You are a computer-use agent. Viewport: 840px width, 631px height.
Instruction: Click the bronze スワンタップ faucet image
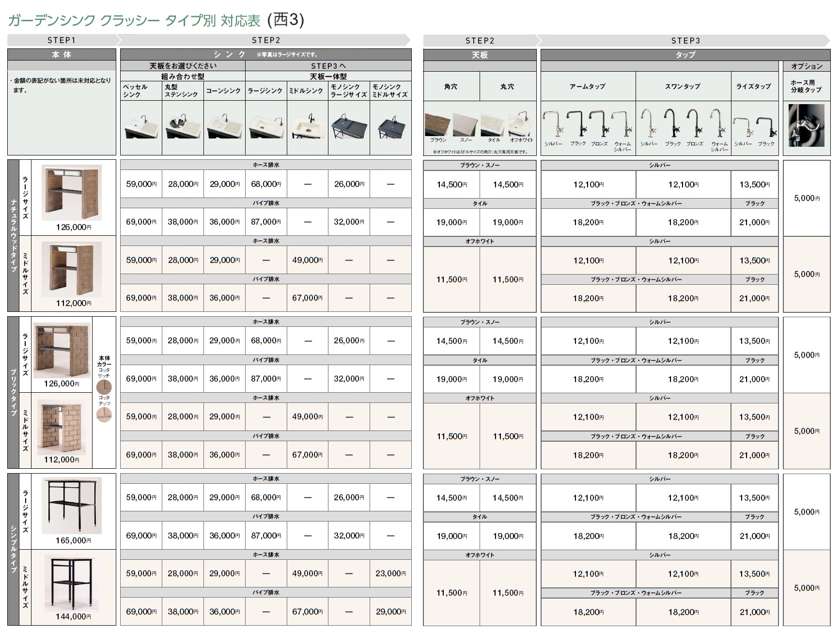tap(694, 125)
